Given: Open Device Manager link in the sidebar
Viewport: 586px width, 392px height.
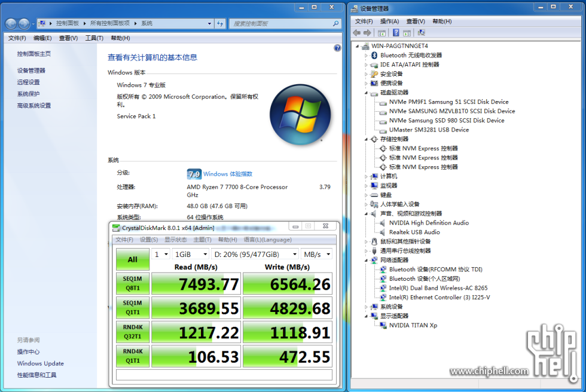Looking at the screenshot, I should coord(31,70).
